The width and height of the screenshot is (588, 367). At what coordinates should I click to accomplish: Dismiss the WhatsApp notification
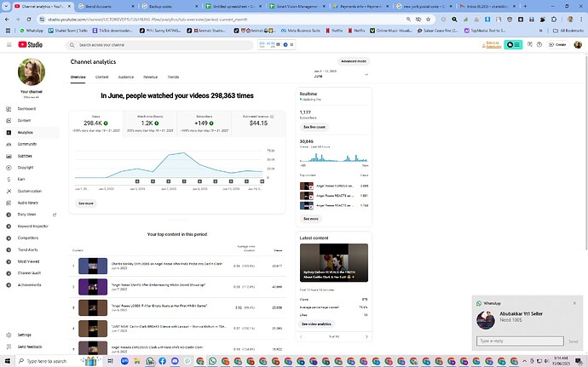[x=574, y=303]
